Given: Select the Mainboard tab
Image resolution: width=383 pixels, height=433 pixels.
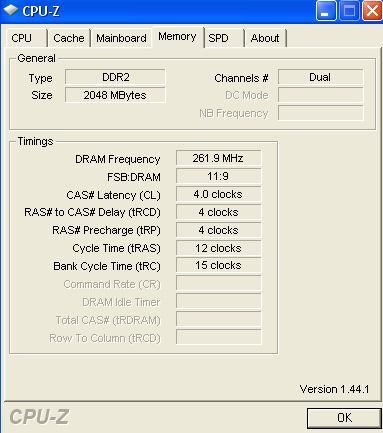Looking at the screenshot, I should 121,38.
